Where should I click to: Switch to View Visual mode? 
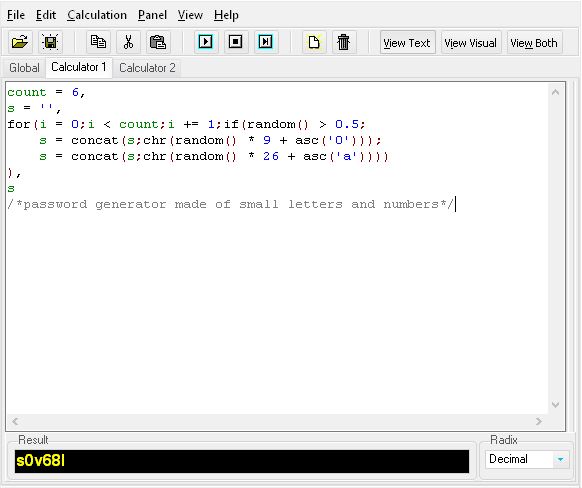[471, 43]
